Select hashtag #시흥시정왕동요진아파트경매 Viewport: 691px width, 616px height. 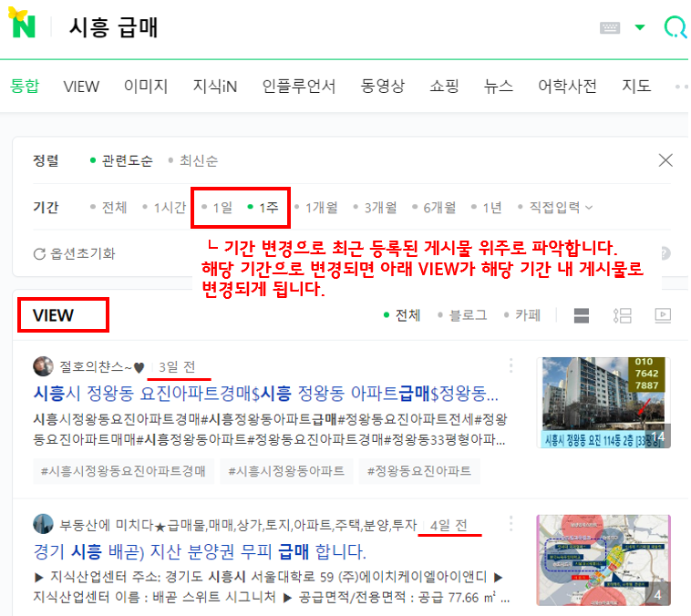click(123, 471)
